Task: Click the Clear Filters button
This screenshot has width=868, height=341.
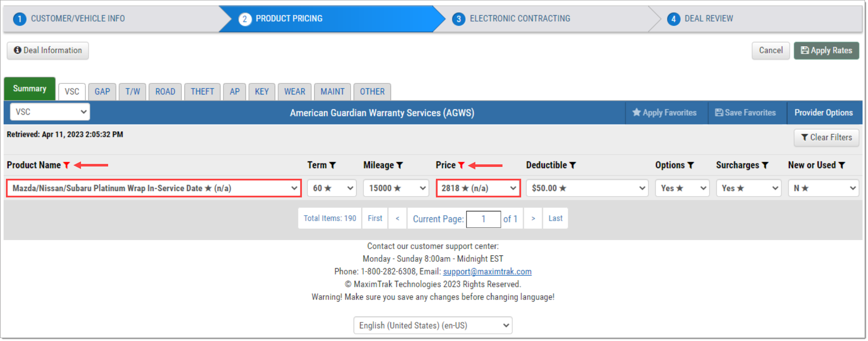Action: pos(826,137)
